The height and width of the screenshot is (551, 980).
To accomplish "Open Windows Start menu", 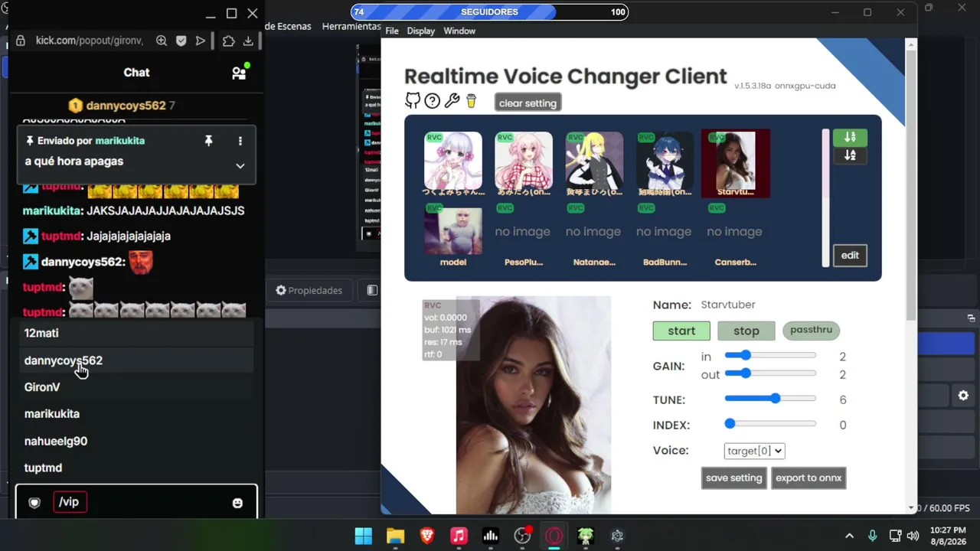I will click(x=364, y=536).
